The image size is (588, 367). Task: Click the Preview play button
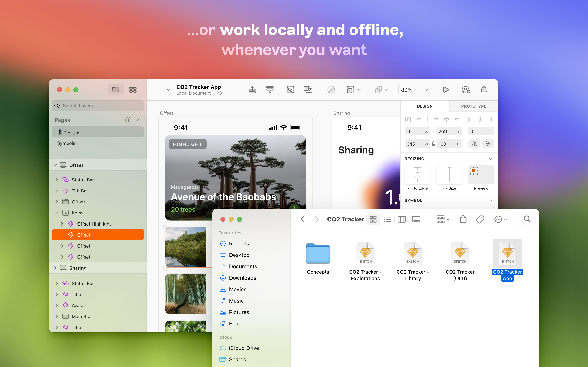point(446,90)
